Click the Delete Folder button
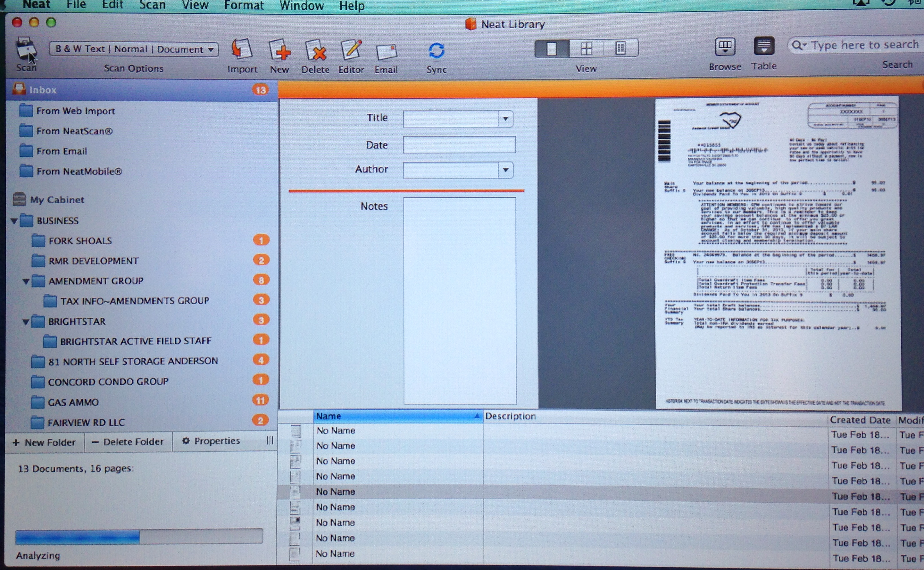Image resolution: width=924 pixels, height=570 pixels. (x=129, y=442)
